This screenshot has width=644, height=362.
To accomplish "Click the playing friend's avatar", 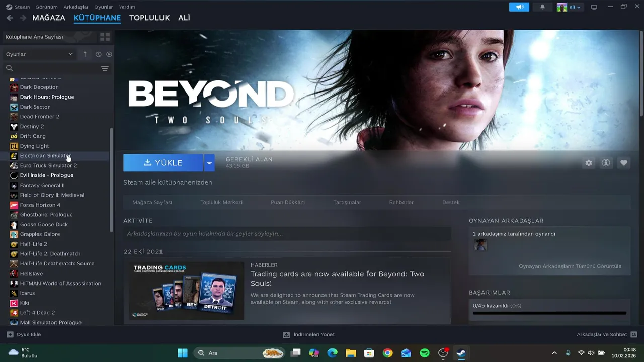I will pos(480,245).
